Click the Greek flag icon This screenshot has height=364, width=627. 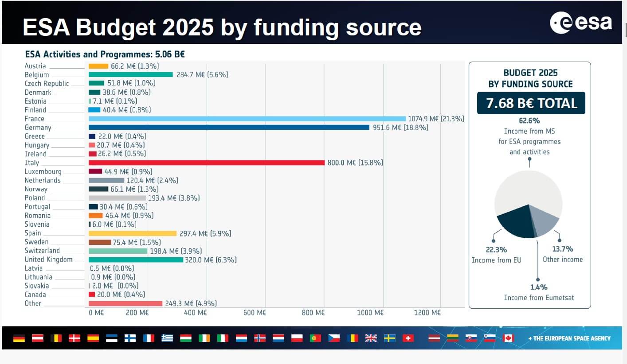(167, 338)
